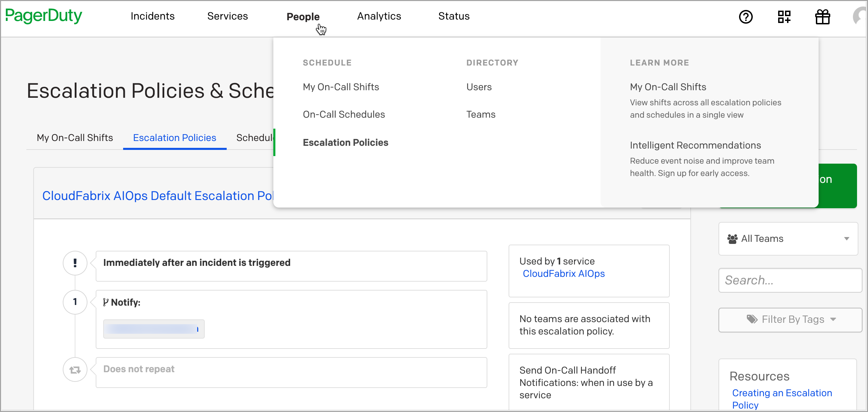868x412 pixels.
Task: Click the step 1 circle icon
Action: coord(75,302)
